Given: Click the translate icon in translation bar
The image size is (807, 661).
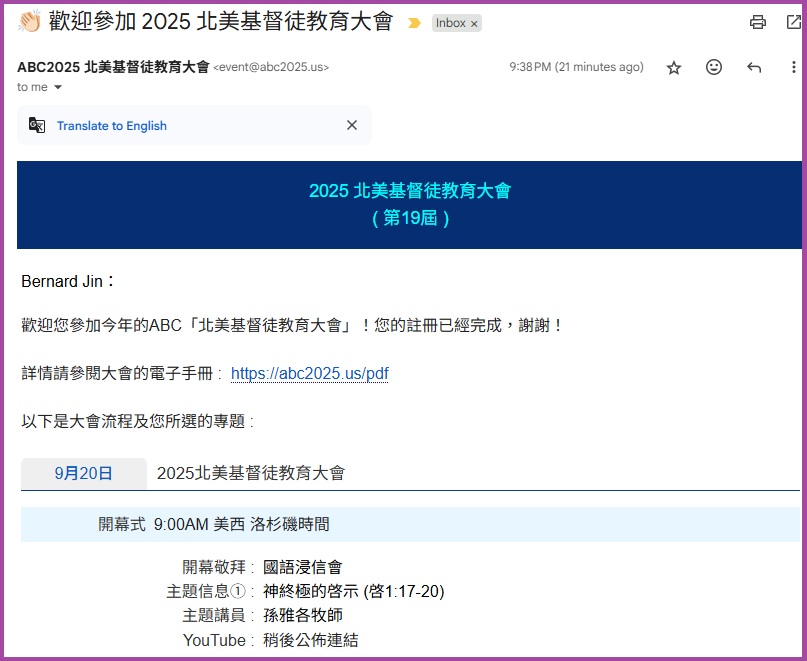Looking at the screenshot, I should [x=37, y=126].
